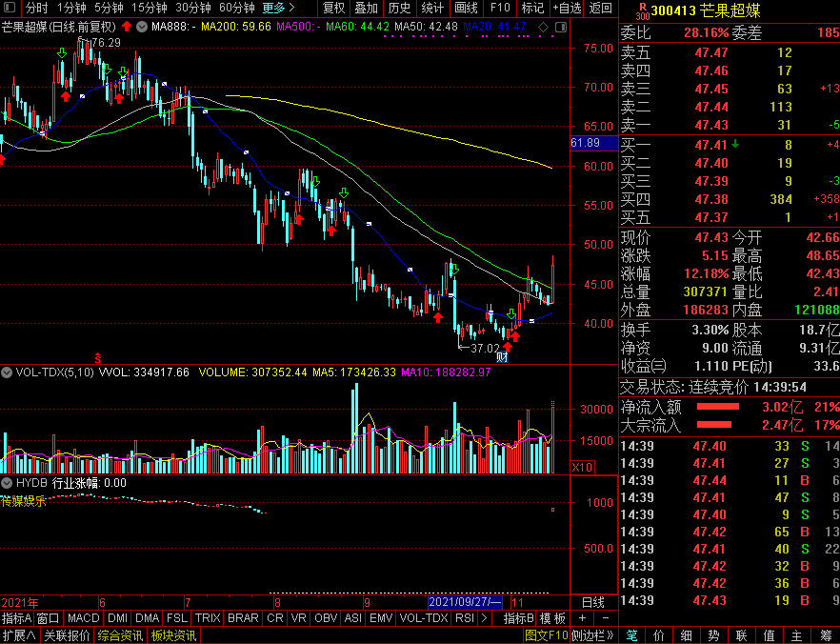
Task: Click the 返回 back button
Action: click(x=601, y=8)
